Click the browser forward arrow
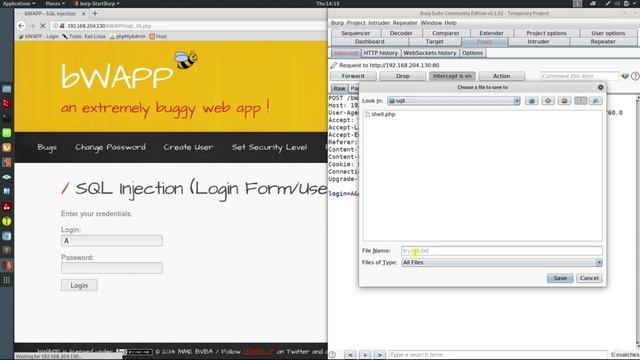 tap(32, 25)
